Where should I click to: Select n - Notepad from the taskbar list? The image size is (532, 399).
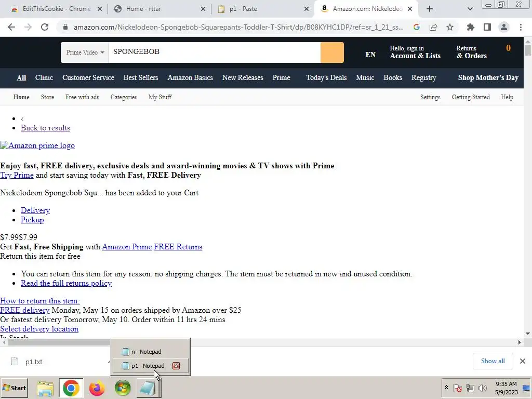pos(150,352)
